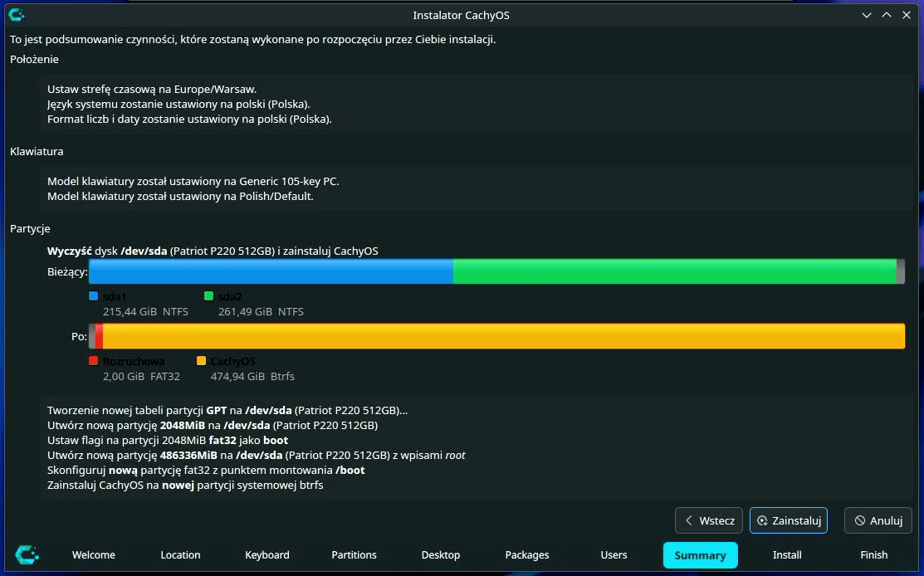
Task: Go back with the Wstecz button
Action: [709, 520]
